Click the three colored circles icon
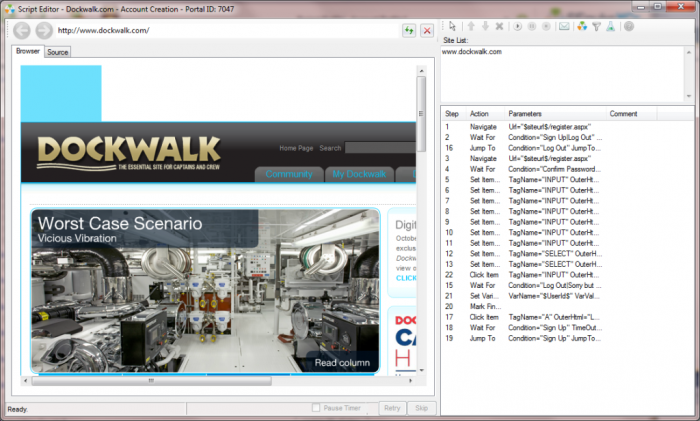The width and height of the screenshot is (700, 421). tap(582, 26)
